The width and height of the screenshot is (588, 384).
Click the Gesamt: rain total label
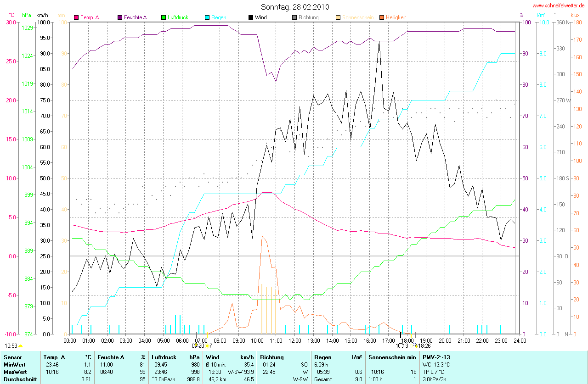point(323,379)
